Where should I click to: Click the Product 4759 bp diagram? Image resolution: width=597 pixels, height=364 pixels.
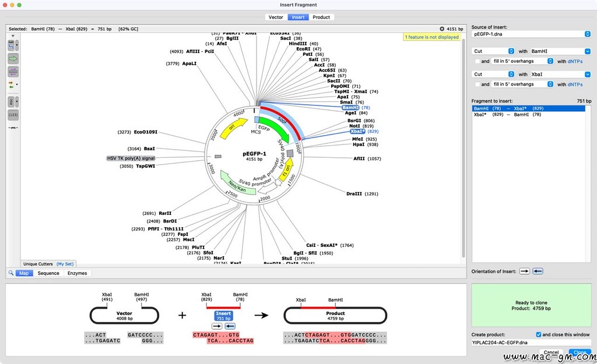pos(335,316)
